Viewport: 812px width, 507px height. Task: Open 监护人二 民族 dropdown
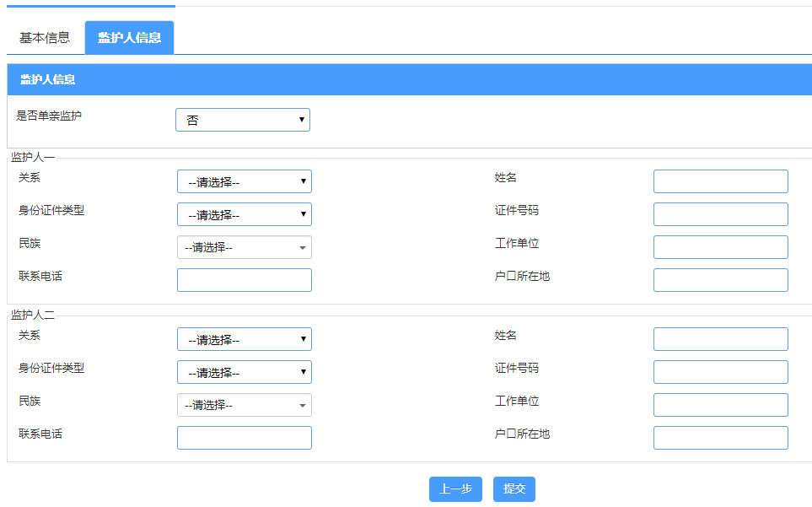(245, 405)
